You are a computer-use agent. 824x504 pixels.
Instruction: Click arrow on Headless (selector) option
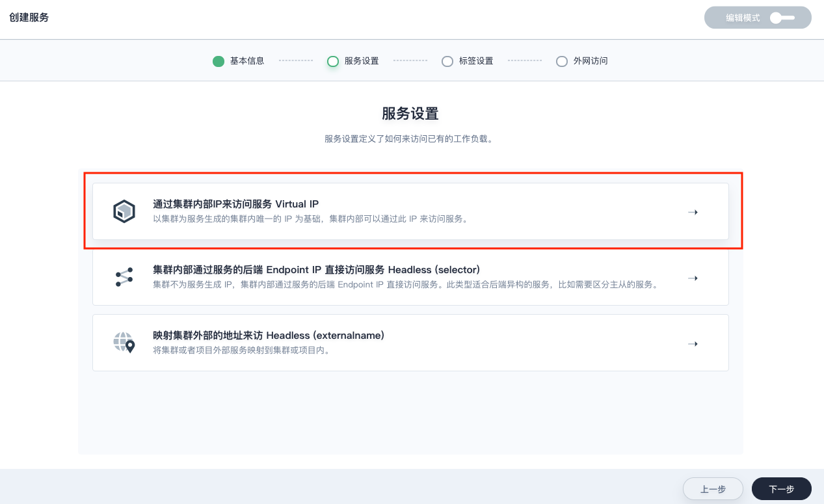coord(693,278)
